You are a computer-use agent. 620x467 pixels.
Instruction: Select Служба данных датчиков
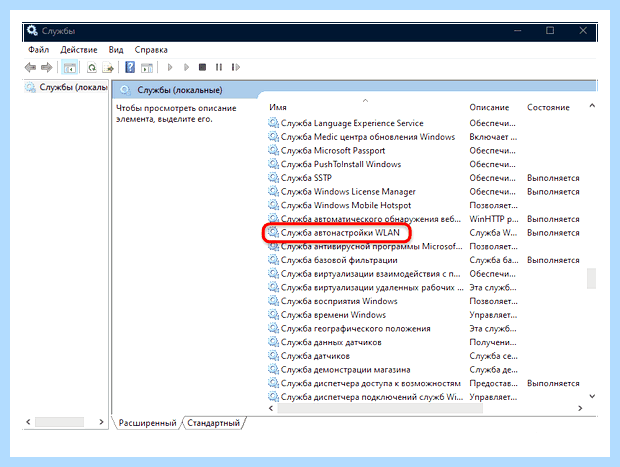[x=331, y=342]
